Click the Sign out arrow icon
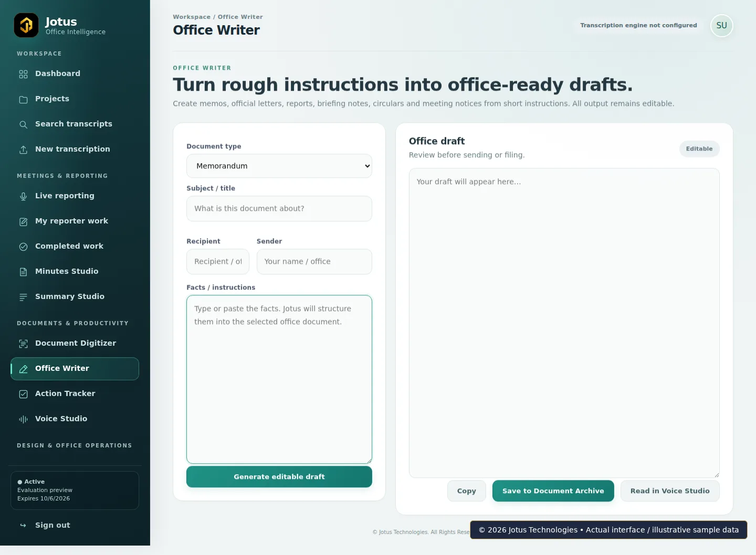This screenshot has width=756, height=555. pos(23,525)
